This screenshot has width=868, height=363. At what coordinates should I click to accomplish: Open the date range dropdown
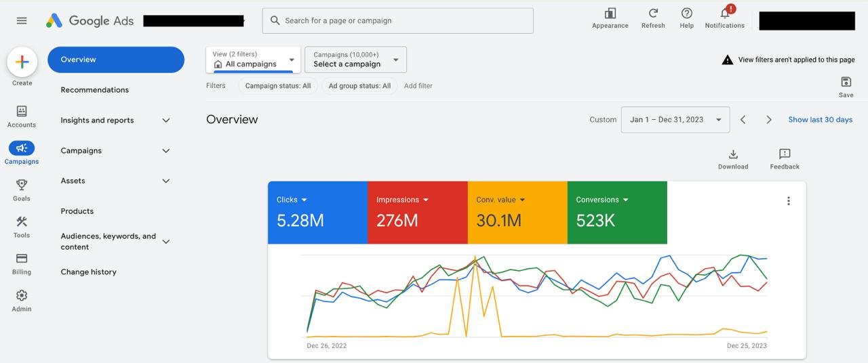[675, 120]
